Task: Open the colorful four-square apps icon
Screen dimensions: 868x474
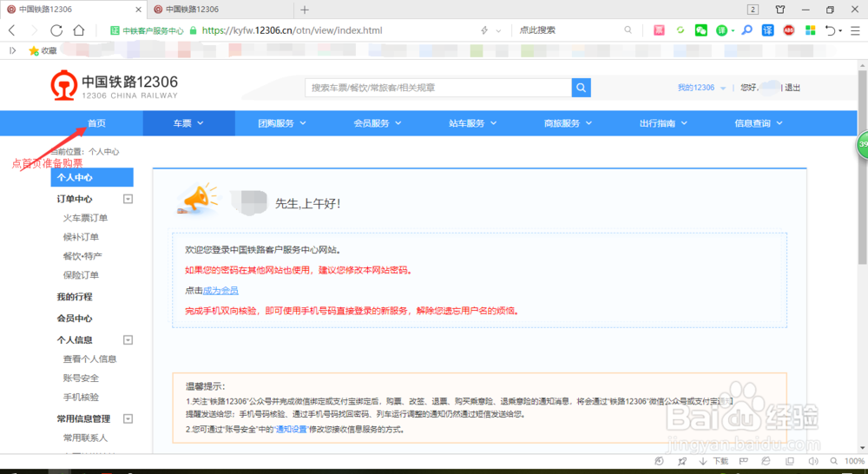Action: pyautogui.click(x=811, y=30)
